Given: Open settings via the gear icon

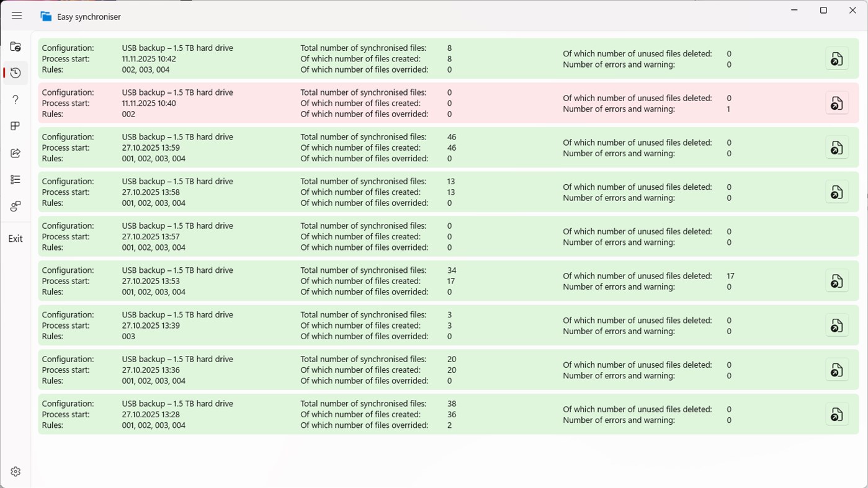Looking at the screenshot, I should tap(16, 472).
